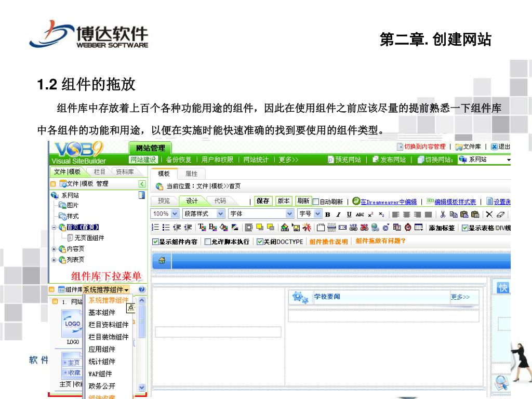Toggle bold formatting

(327, 215)
